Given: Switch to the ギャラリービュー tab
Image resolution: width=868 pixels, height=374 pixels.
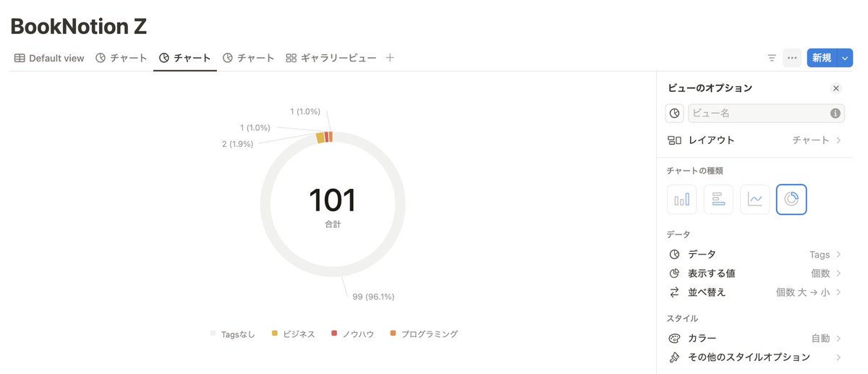Looking at the screenshot, I should coord(331,58).
